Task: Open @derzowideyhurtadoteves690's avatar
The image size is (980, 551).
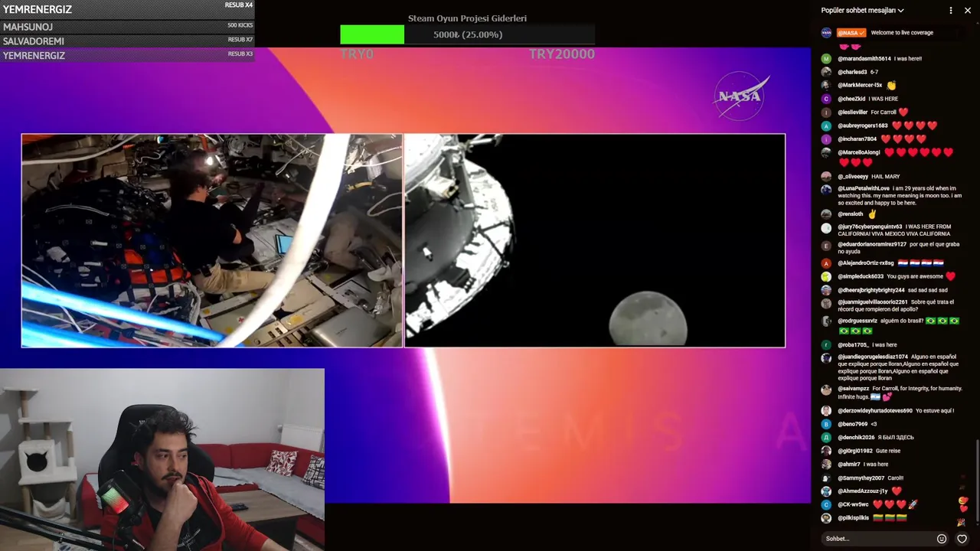Action: (826, 411)
